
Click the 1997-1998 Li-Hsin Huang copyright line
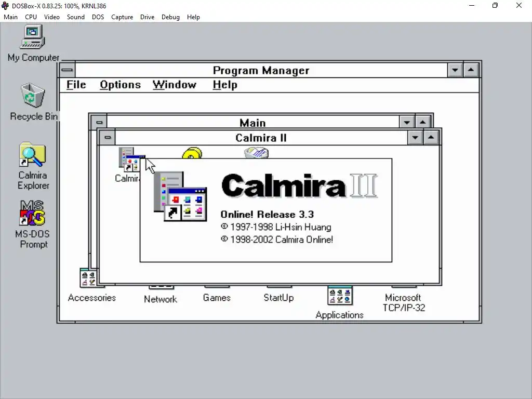[276, 227]
